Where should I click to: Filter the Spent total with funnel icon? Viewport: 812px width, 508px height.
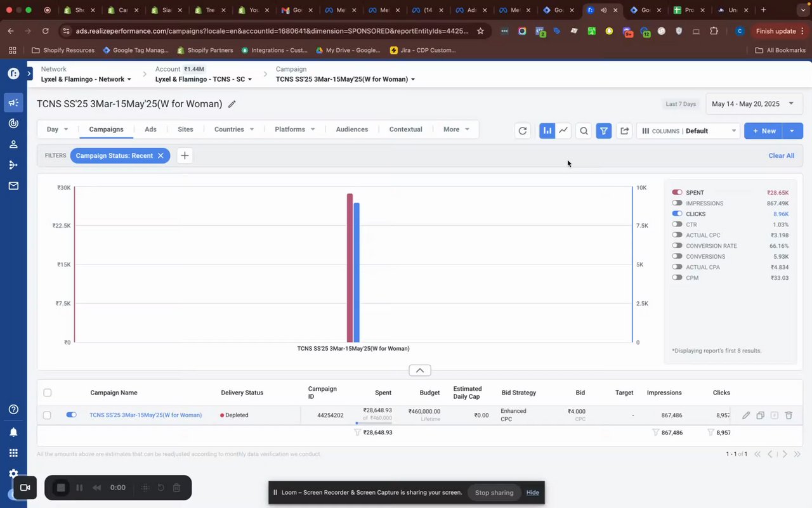pos(357,433)
